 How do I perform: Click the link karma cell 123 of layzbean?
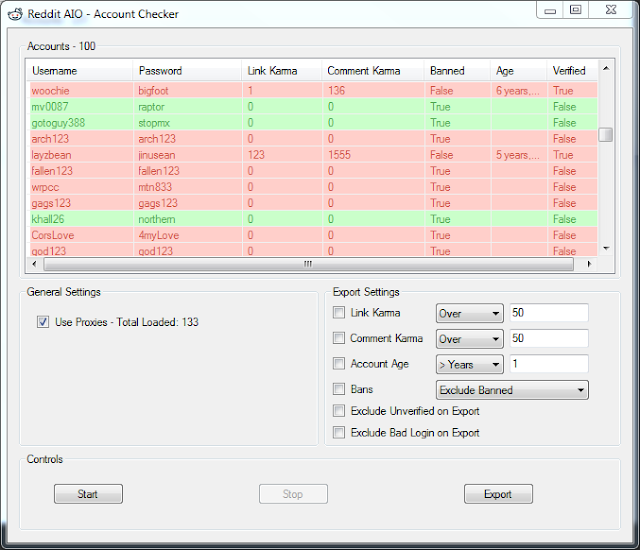pos(282,155)
